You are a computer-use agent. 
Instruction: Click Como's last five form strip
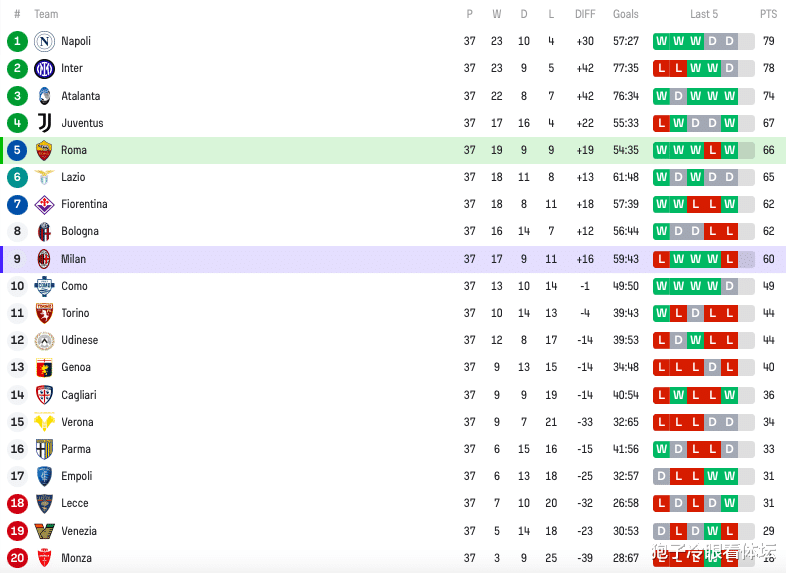tap(704, 286)
